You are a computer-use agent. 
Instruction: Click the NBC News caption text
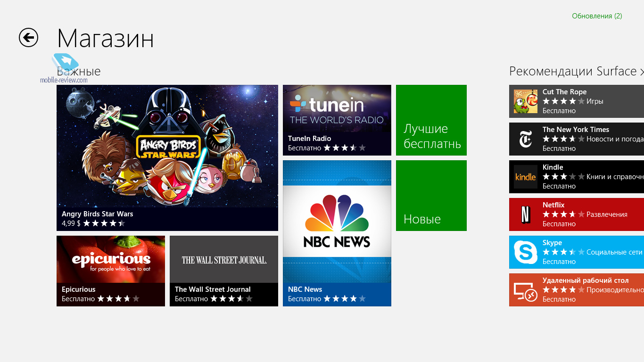305,289
